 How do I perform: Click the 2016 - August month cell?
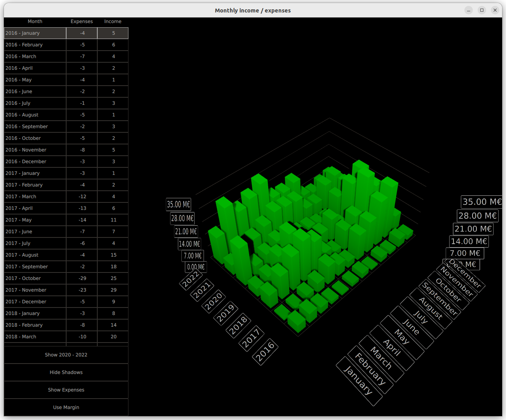35,115
